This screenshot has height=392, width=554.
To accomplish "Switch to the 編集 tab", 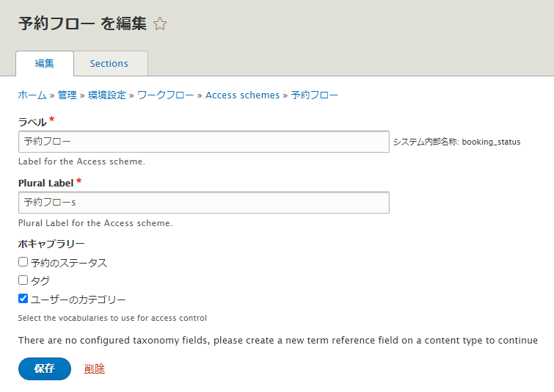I will click(x=45, y=64).
